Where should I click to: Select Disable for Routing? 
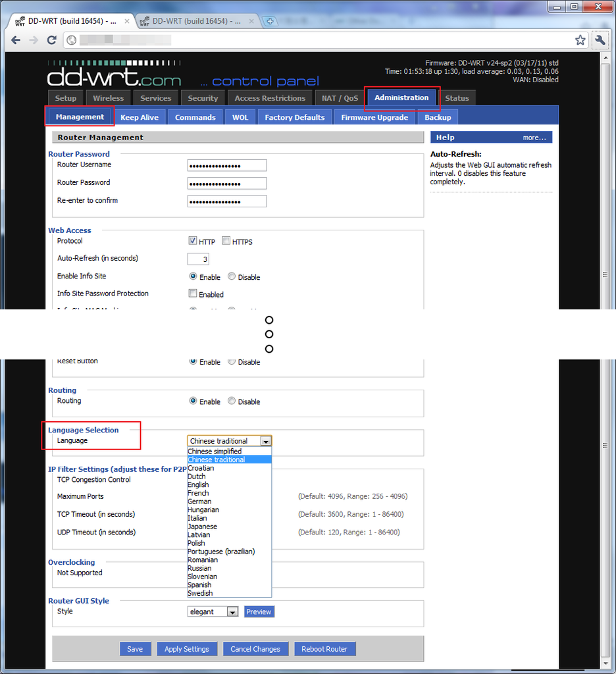pos(232,401)
